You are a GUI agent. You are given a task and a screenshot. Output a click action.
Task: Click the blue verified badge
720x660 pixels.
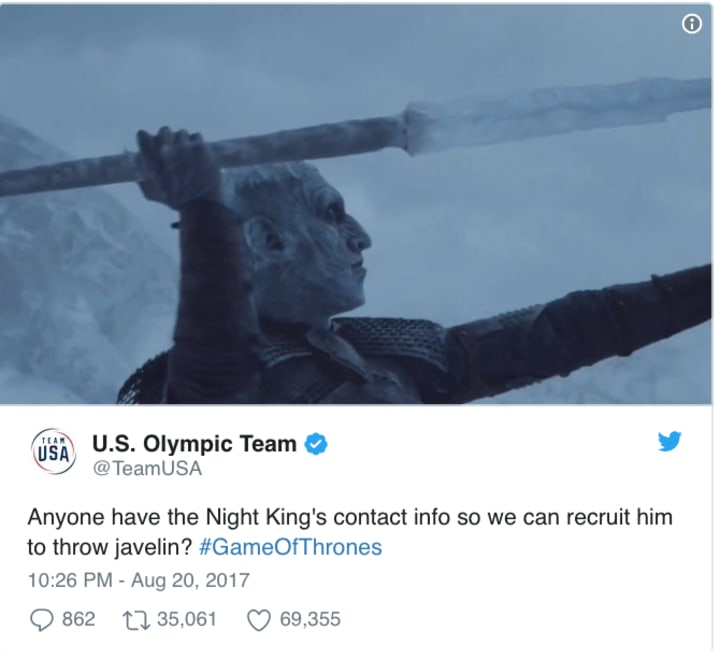(315, 444)
